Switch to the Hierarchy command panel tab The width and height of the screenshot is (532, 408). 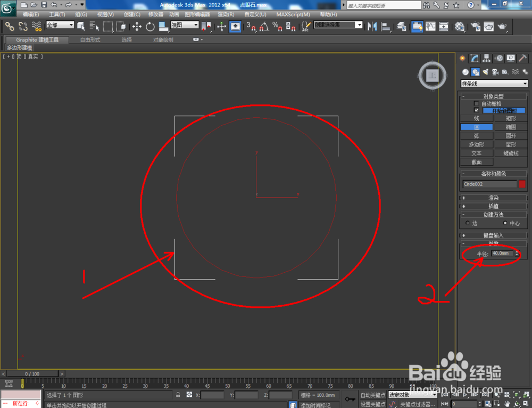487,59
